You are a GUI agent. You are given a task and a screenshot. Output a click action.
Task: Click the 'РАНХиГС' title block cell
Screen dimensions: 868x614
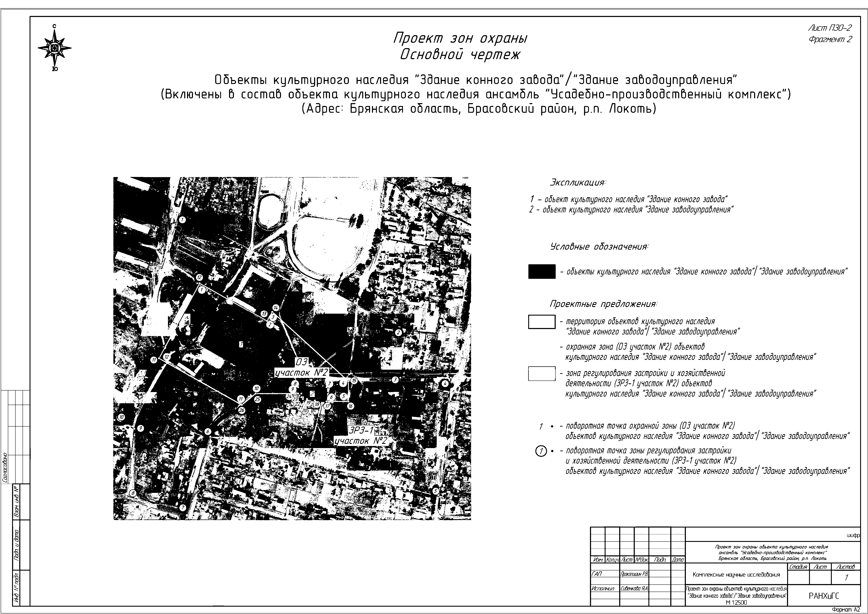(x=823, y=596)
